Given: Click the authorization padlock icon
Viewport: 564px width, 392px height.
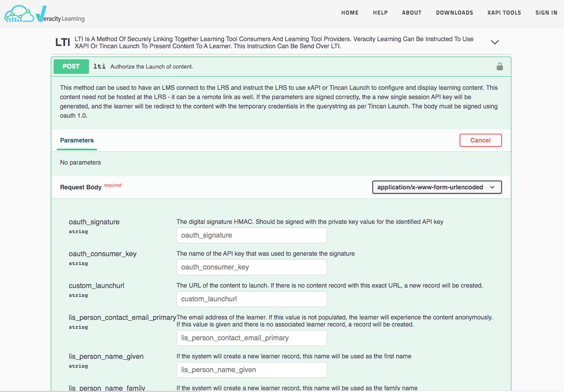Looking at the screenshot, I should (499, 67).
